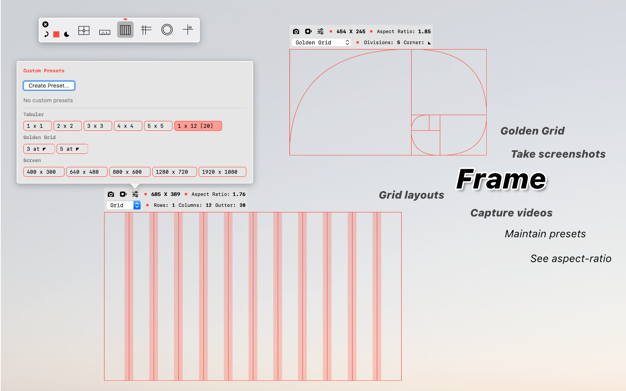
Task: Open Corner selector in Golden Grid bar
Action: [x=429, y=43]
